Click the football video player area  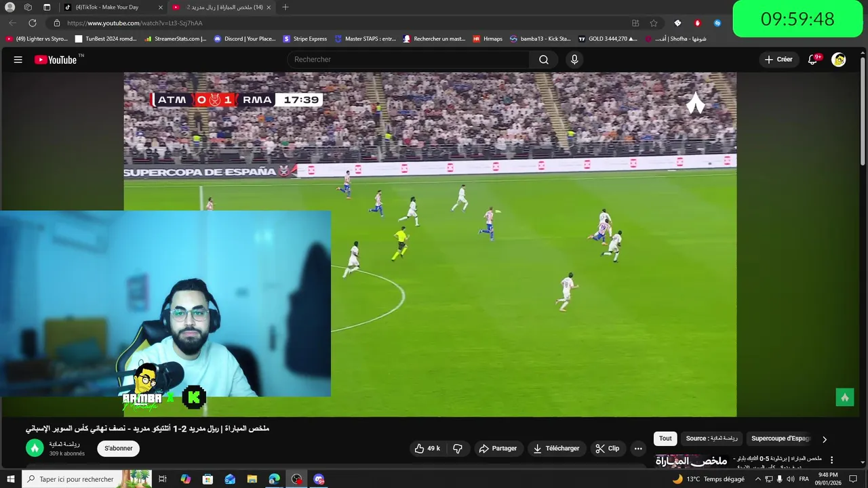[x=430, y=244]
